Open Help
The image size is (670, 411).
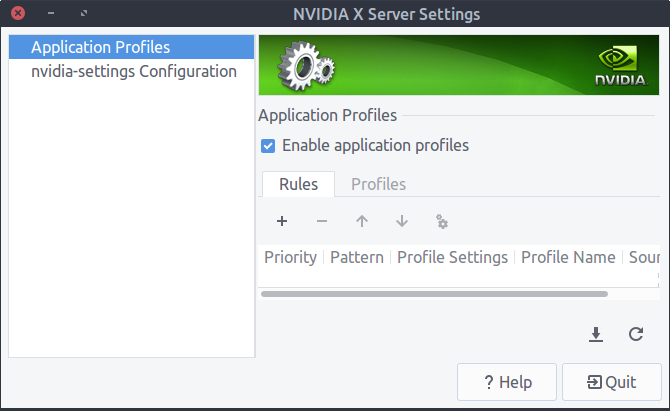pos(507,382)
